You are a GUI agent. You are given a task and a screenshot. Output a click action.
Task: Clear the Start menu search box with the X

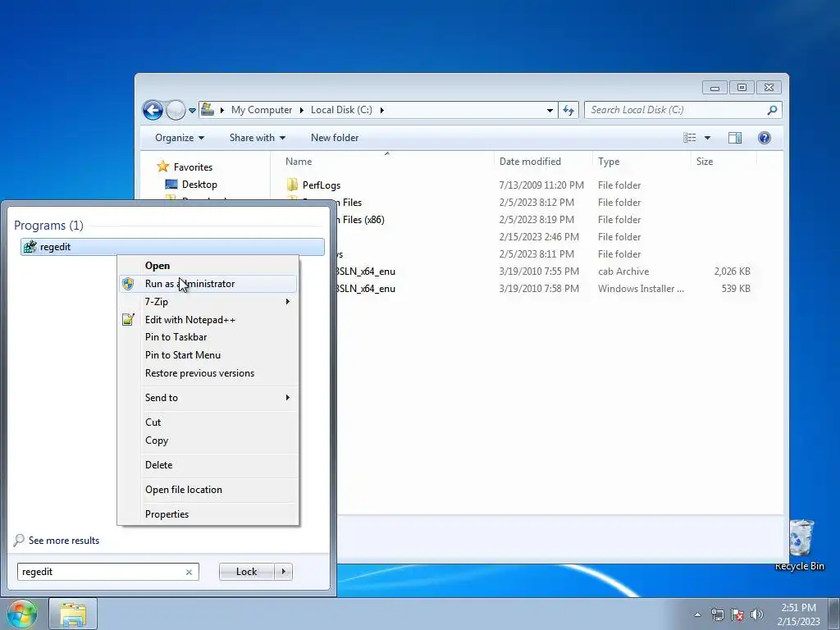[189, 572]
